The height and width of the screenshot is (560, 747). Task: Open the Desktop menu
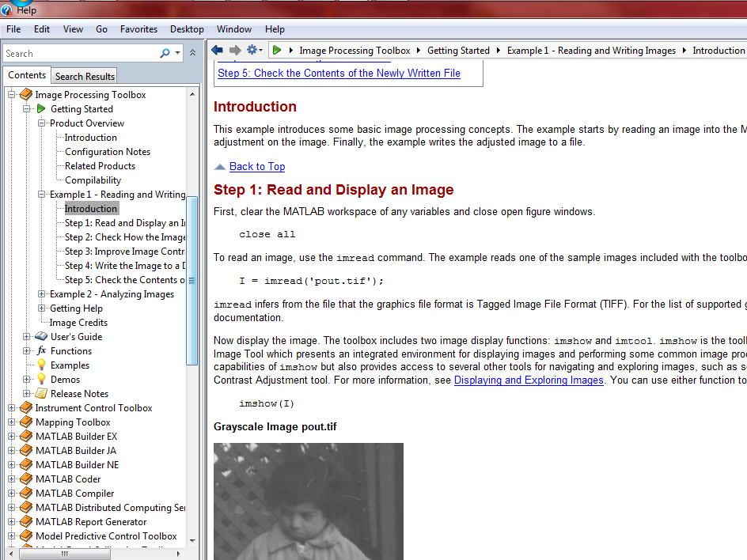click(x=187, y=29)
